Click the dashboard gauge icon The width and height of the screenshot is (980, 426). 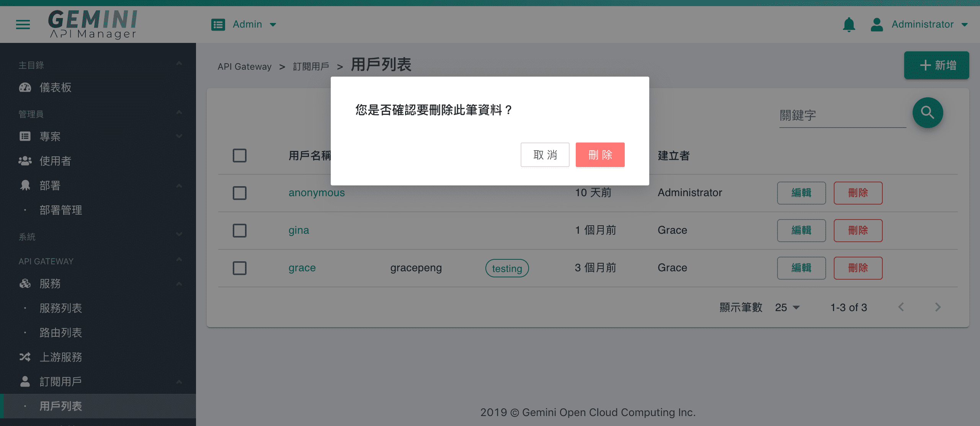click(x=25, y=87)
